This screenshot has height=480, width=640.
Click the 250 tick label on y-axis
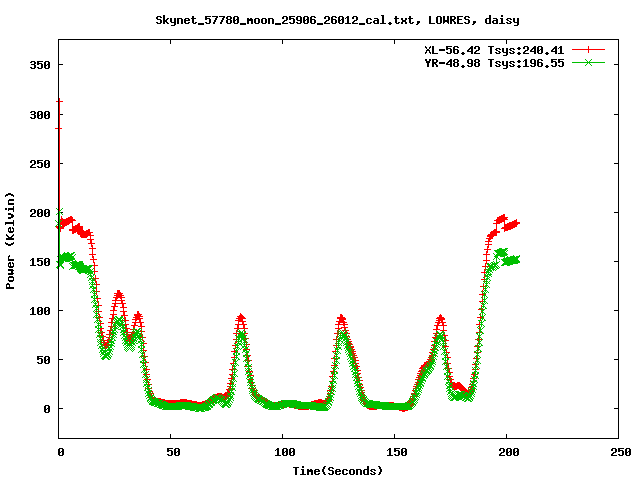tap(40, 164)
